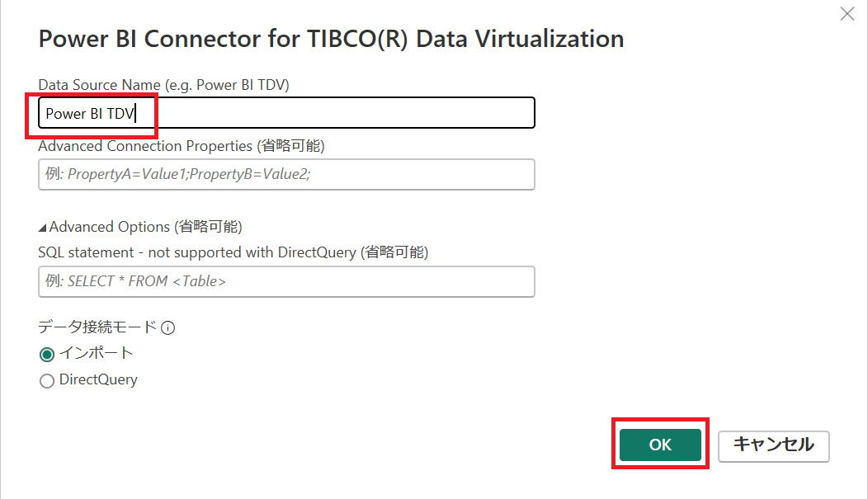Click the info icon beside データ接続モード

(x=167, y=328)
